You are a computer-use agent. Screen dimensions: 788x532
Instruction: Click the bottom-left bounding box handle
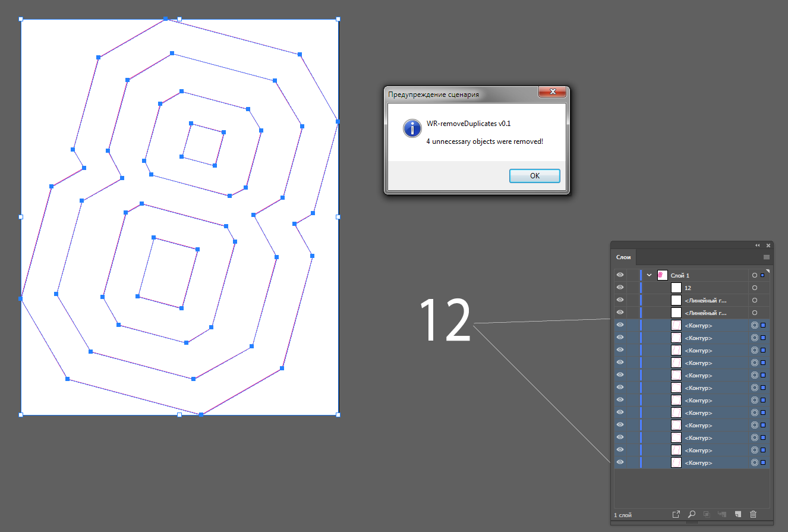click(21, 414)
